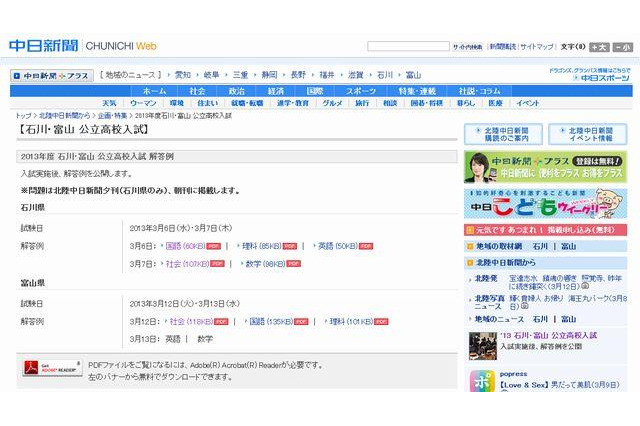
Task: Click the 中日新聞プラス logo button
Action: tap(52, 75)
